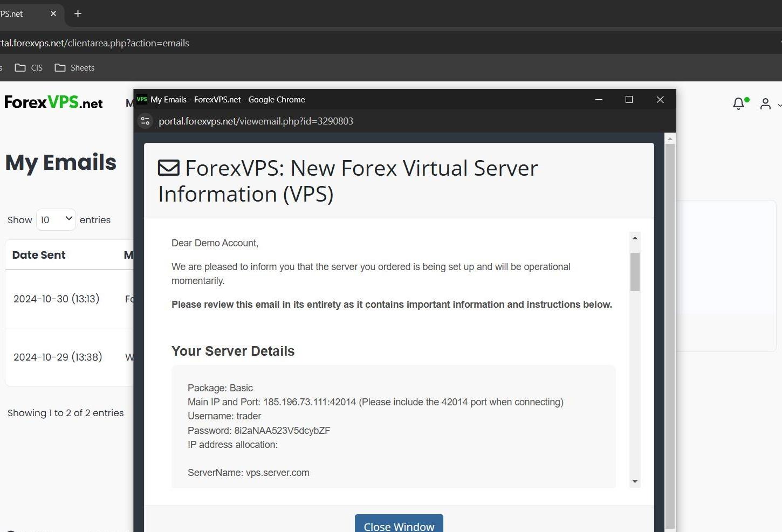Click the main browser address bar URL

point(95,43)
